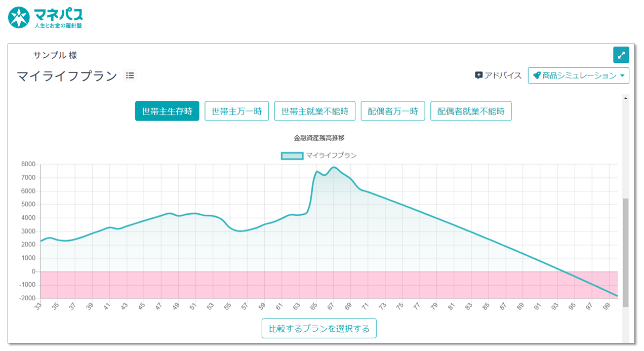Click the rocket icon on 商品シミュレーション
Viewport: 644px width, 351px height.
pos(537,75)
